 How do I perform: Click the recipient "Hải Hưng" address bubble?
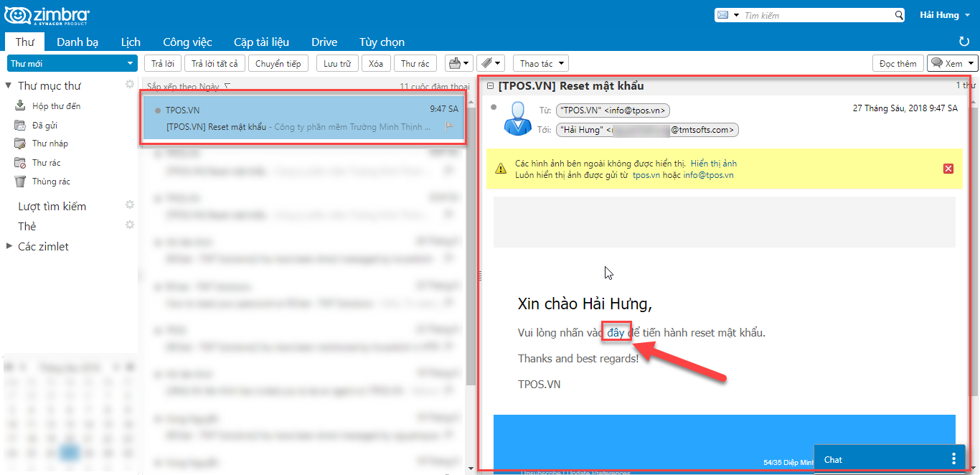[647, 130]
